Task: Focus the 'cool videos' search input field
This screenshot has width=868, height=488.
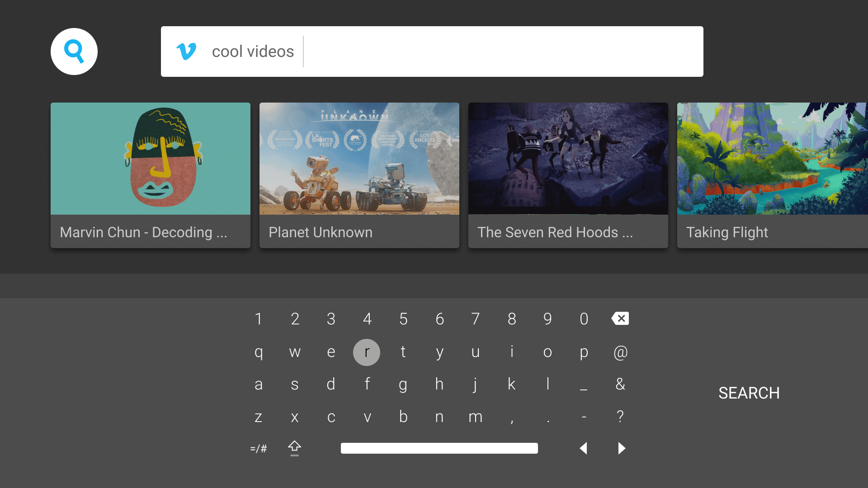Action: pos(432,52)
